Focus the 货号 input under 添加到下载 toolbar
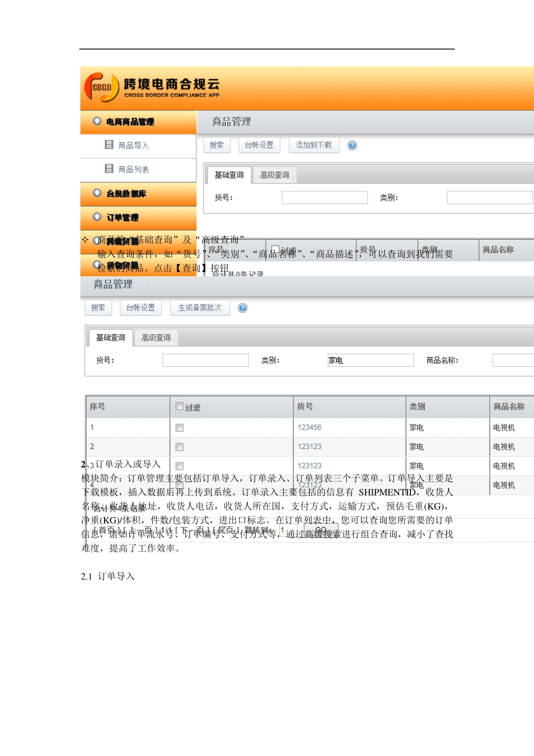534x756 pixels. pos(324,197)
